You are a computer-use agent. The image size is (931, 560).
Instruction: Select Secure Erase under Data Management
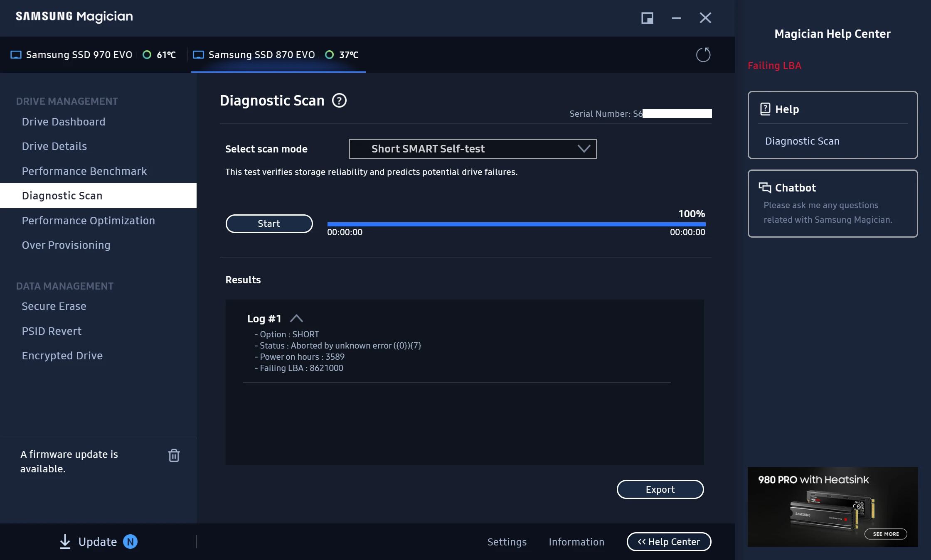click(54, 306)
